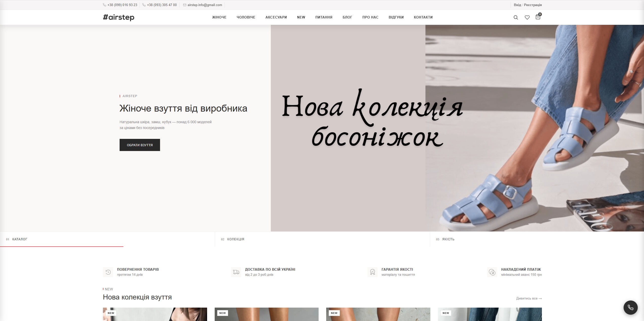The width and height of the screenshot is (644, 321).
Task: Open the first NEW product thumbnail
Action: 155,315
